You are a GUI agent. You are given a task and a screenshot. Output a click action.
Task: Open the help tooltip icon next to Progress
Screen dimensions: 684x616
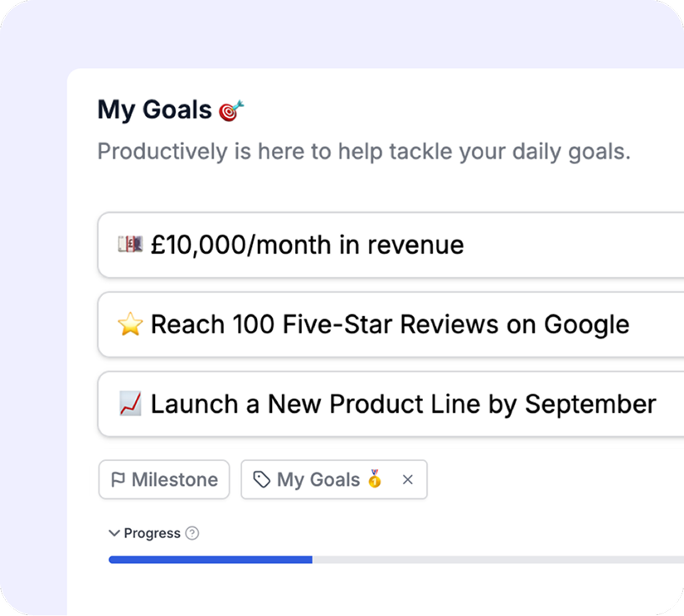tap(192, 533)
